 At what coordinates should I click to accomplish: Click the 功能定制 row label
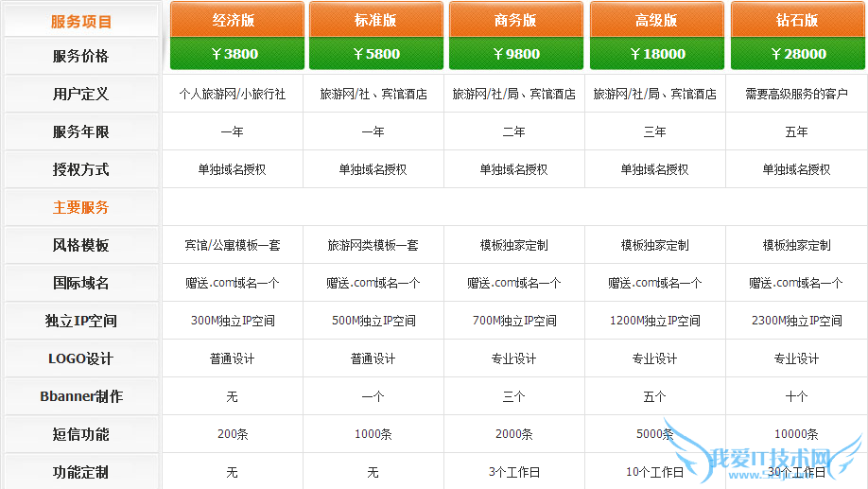(81, 472)
